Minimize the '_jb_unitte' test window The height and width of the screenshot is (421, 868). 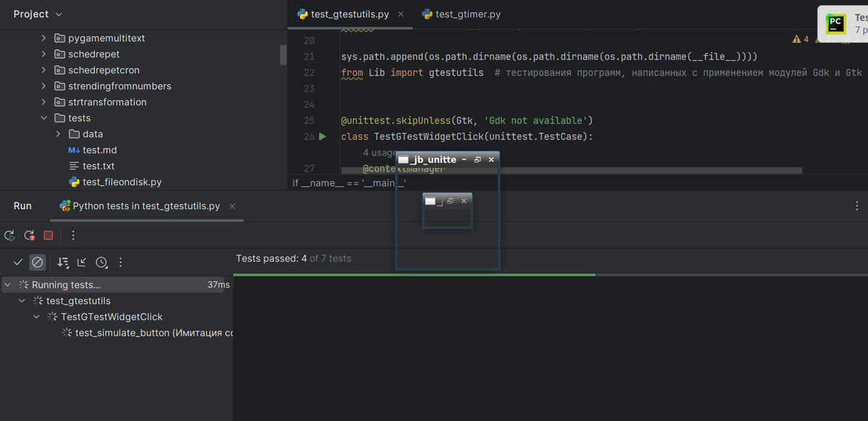[464, 159]
